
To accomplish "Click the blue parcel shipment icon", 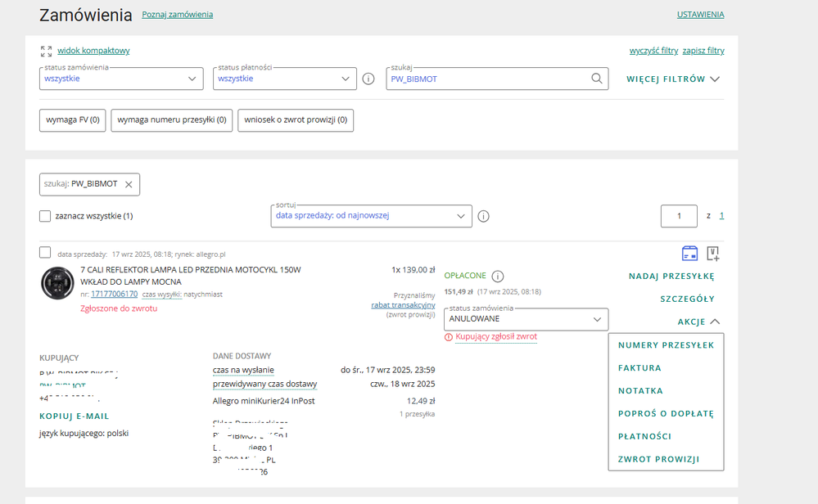I will (689, 252).
